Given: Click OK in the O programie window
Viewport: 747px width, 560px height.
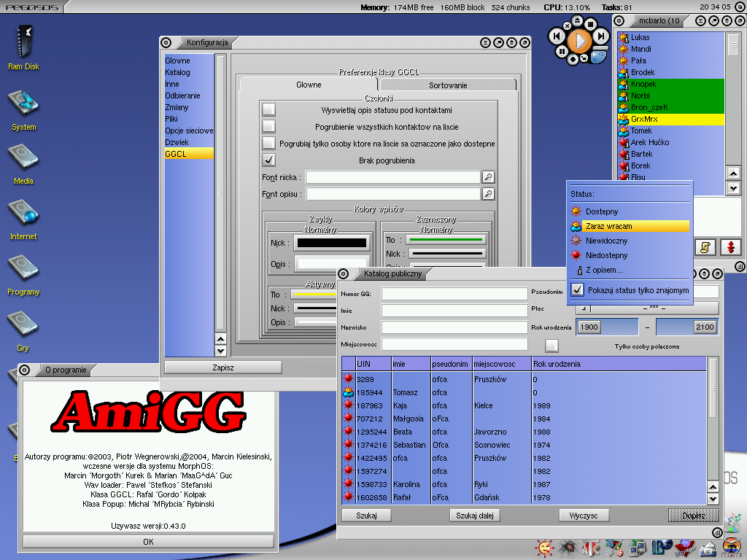Looking at the screenshot, I should coord(148,542).
